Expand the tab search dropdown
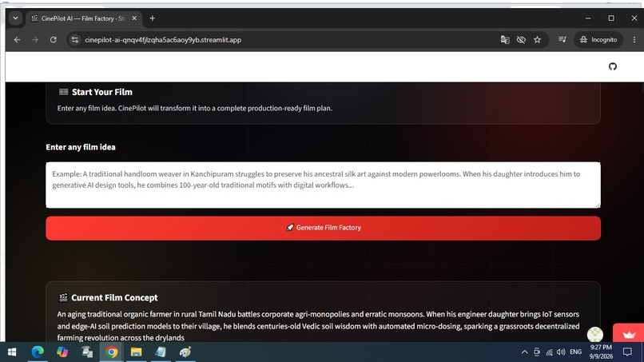Viewport: 644px width, 362px height. tap(16, 18)
